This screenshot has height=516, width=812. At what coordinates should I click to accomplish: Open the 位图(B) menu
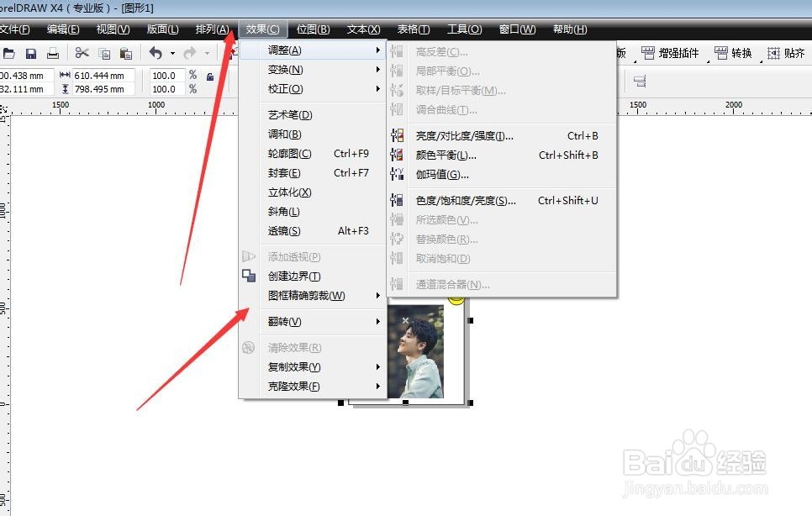[x=312, y=29]
